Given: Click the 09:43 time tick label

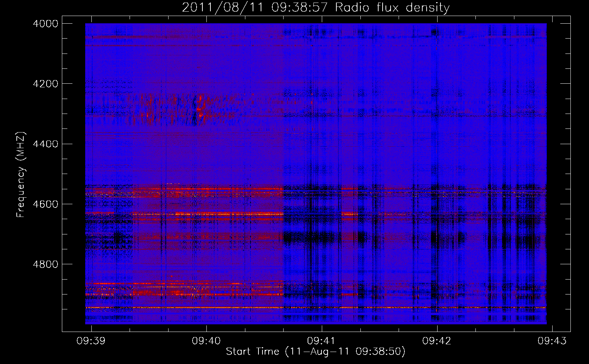Looking at the screenshot, I should (x=552, y=341).
